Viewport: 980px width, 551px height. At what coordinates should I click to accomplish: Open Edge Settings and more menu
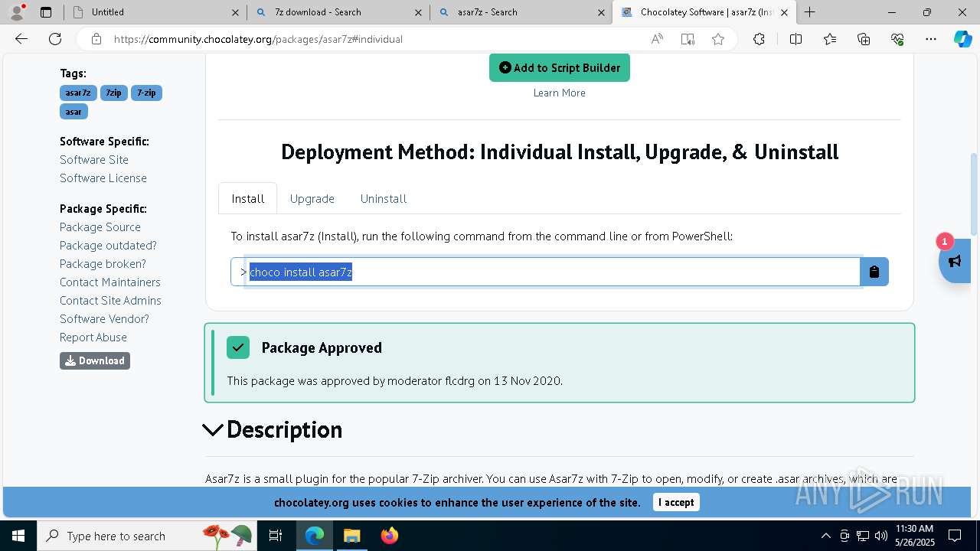click(x=931, y=39)
